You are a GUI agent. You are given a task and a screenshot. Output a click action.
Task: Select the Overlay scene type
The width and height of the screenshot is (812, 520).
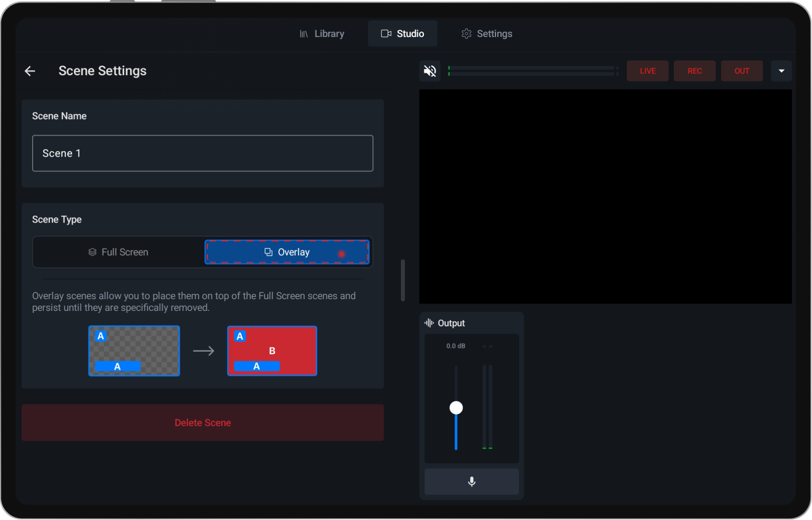(288, 252)
